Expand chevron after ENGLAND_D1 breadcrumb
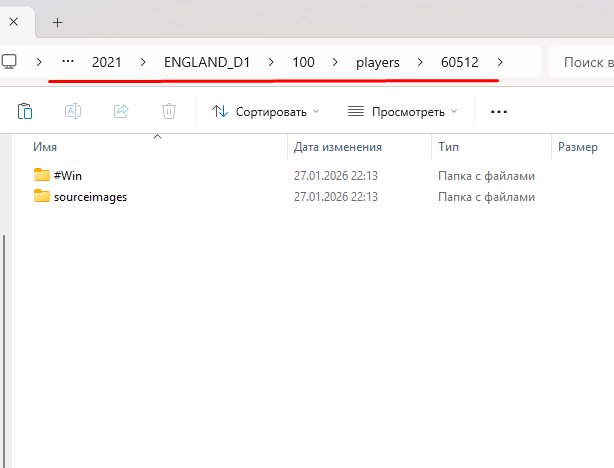Image resolution: width=614 pixels, height=468 pixels. [271, 62]
